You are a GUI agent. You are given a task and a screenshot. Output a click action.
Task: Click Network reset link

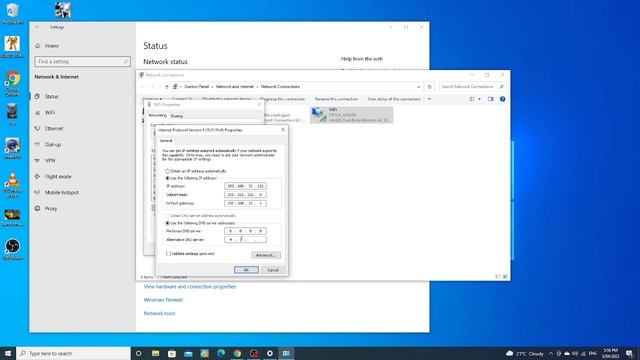click(159, 313)
